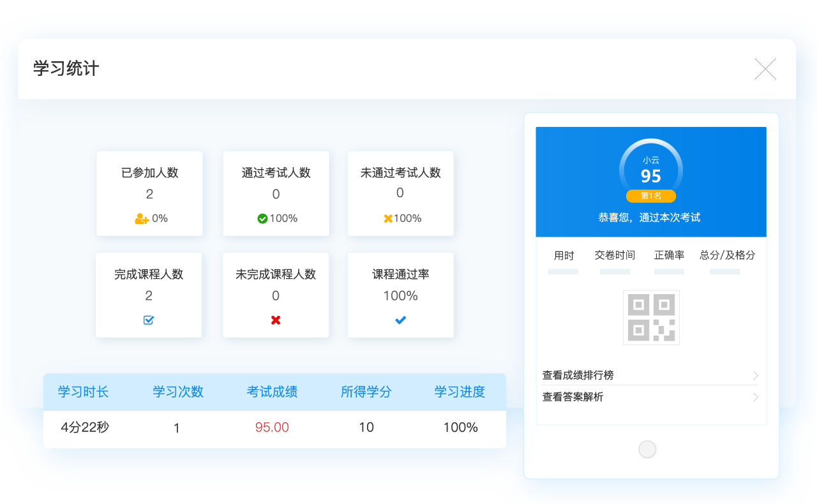
Task: Toggle the checkbox icon under 完成课程人数
Action: tap(149, 320)
